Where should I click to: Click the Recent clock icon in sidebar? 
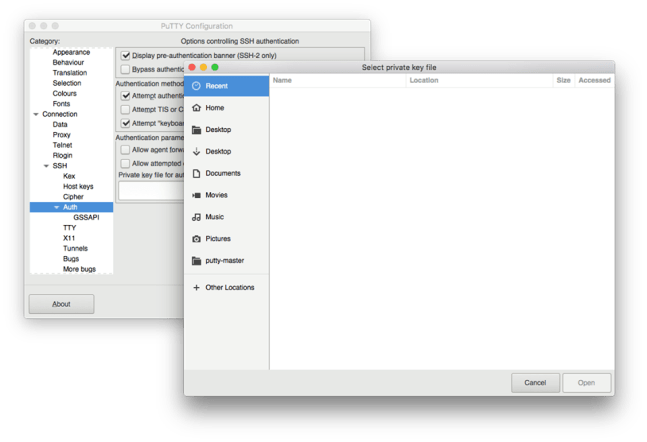point(197,87)
